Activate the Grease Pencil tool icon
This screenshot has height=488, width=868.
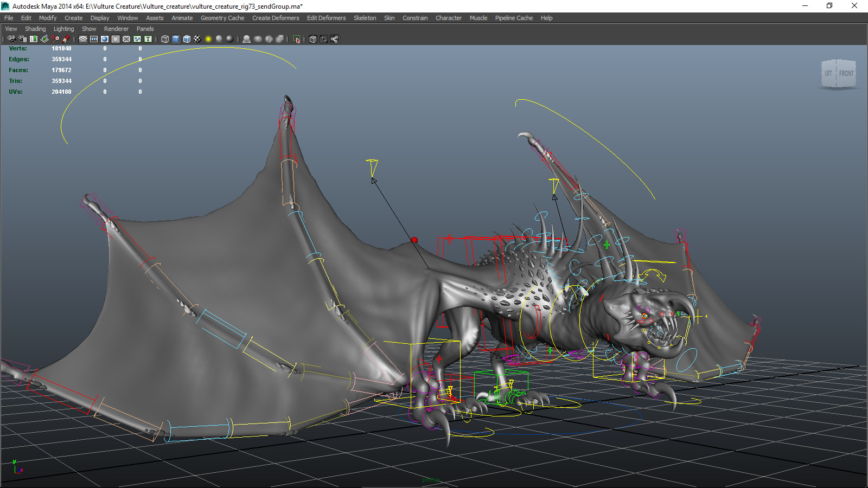pyautogui.click(x=66, y=39)
